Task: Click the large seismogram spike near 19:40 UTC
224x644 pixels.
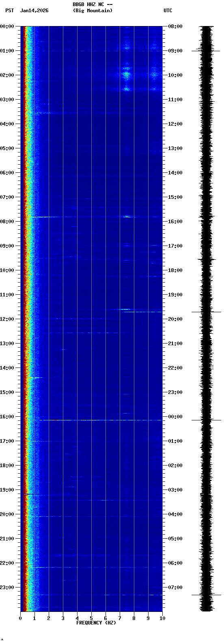Action: [206, 312]
